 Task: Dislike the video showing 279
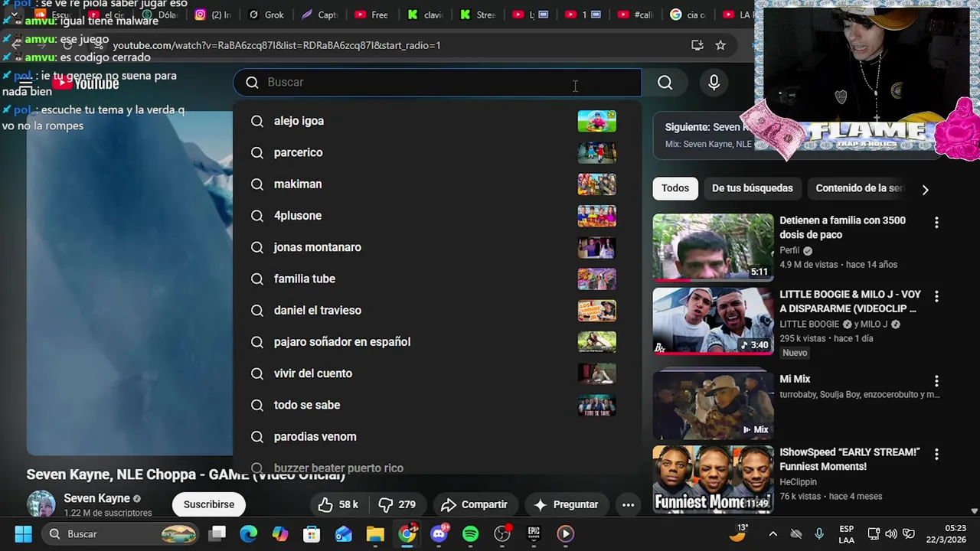[x=397, y=504]
